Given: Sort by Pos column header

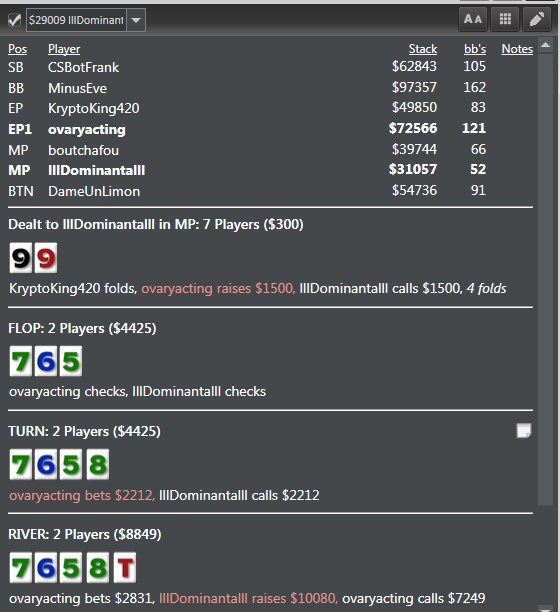Looking at the screenshot, I should [18, 49].
